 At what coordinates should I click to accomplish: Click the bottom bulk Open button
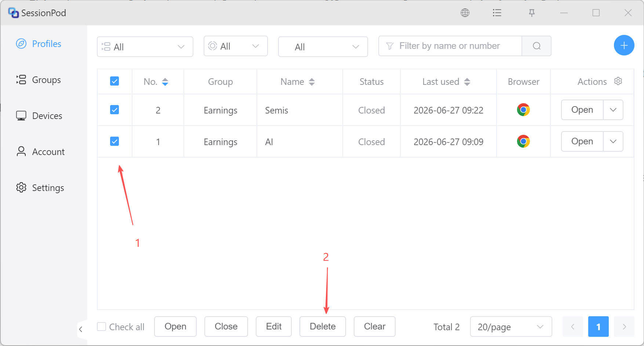coord(175,327)
